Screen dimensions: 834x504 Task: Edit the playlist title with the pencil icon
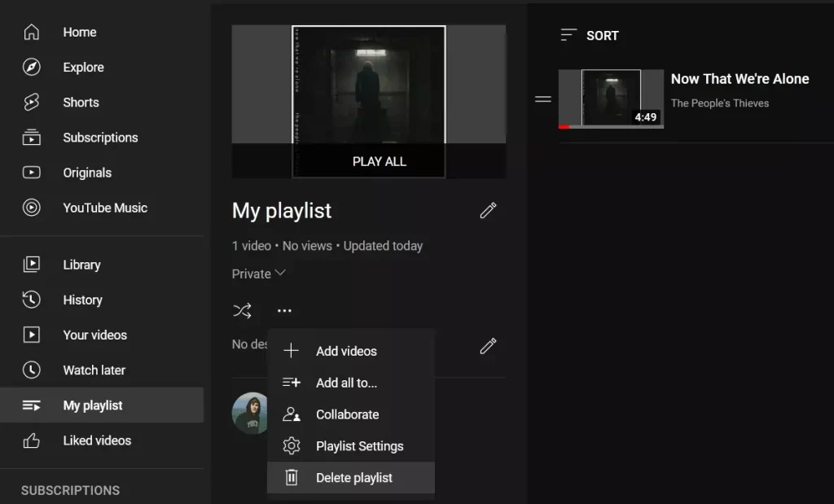coord(489,211)
